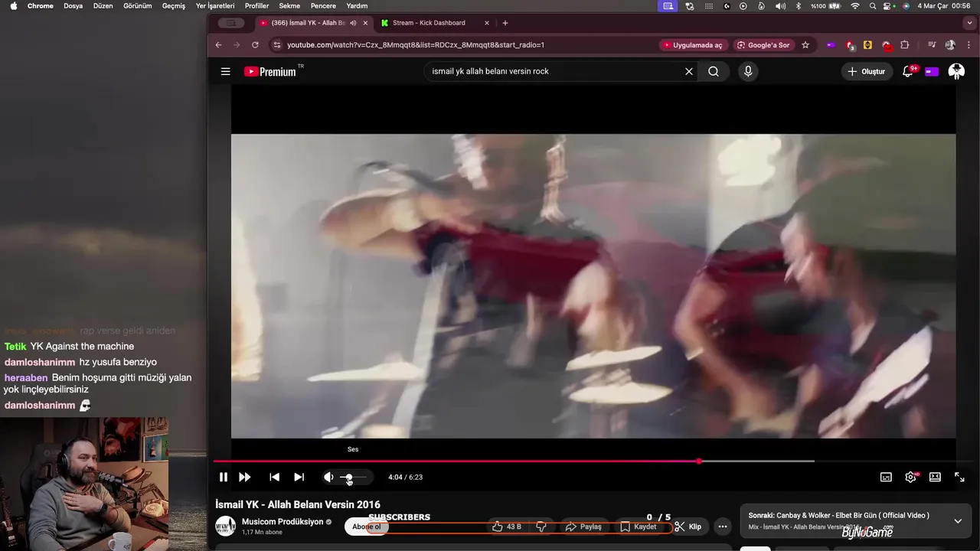Open Musicom Prodüksiyon channel name link
This screenshot has width=980, height=551.
(283, 522)
